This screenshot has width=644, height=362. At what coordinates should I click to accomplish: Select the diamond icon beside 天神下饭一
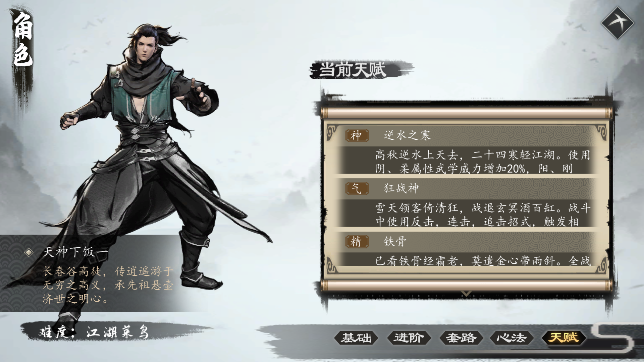pos(29,252)
